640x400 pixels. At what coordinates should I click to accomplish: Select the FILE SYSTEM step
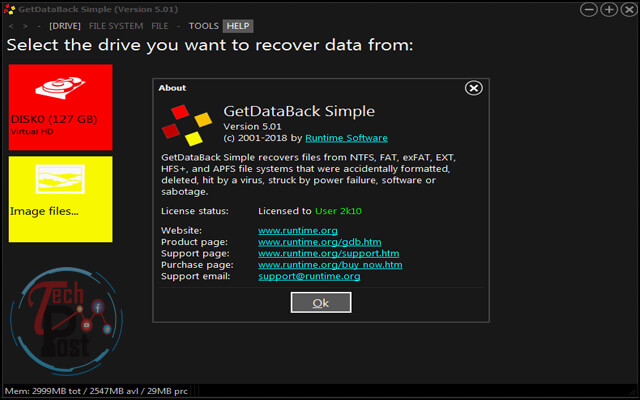116,26
